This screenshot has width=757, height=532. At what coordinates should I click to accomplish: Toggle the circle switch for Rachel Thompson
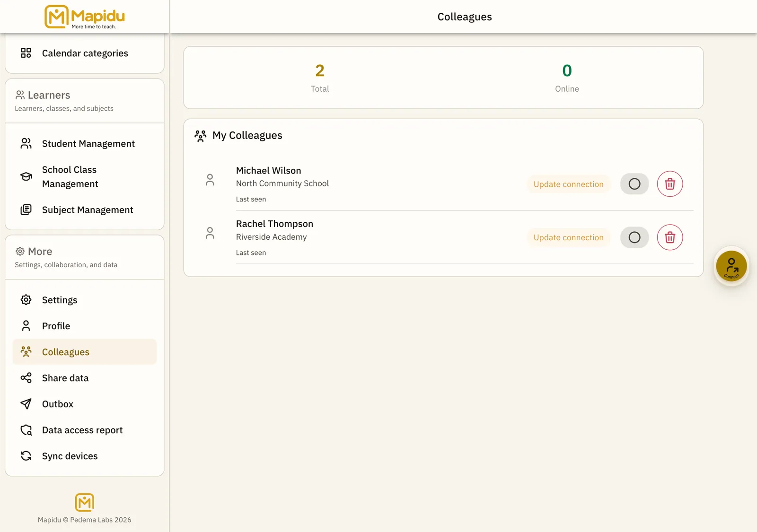(634, 237)
